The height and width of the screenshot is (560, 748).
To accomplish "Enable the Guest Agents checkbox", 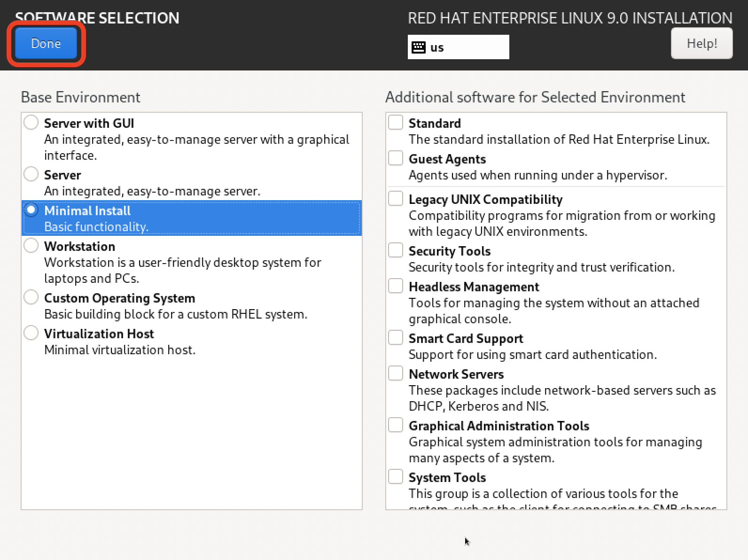I will pyautogui.click(x=396, y=158).
